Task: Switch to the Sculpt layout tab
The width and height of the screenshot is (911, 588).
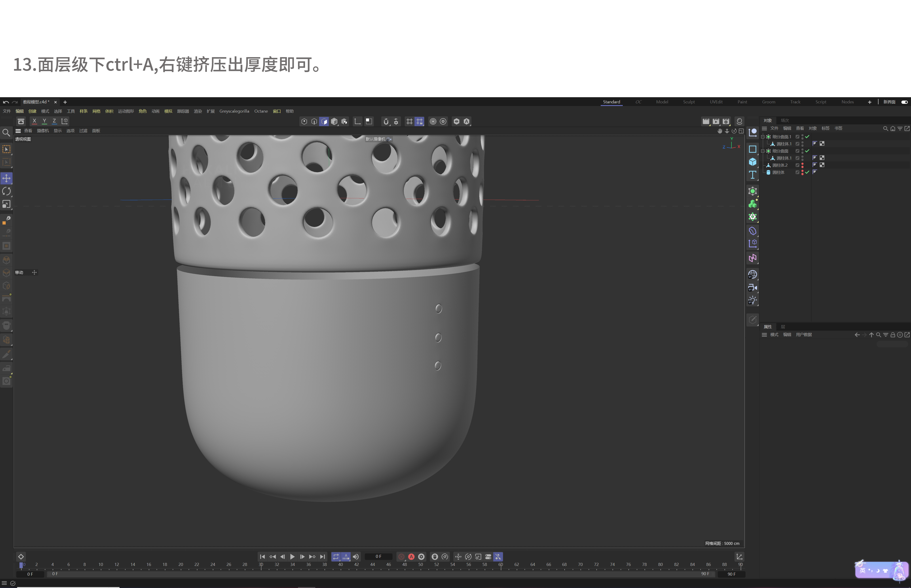Action: pos(689,102)
